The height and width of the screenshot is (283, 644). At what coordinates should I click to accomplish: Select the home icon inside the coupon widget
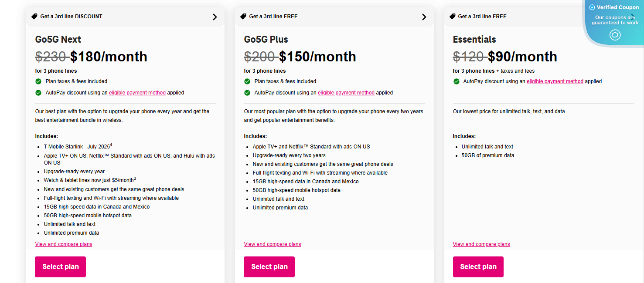tap(615, 35)
